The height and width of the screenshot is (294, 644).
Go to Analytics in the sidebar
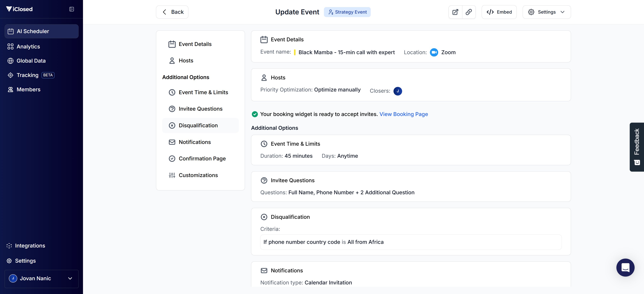(x=28, y=47)
